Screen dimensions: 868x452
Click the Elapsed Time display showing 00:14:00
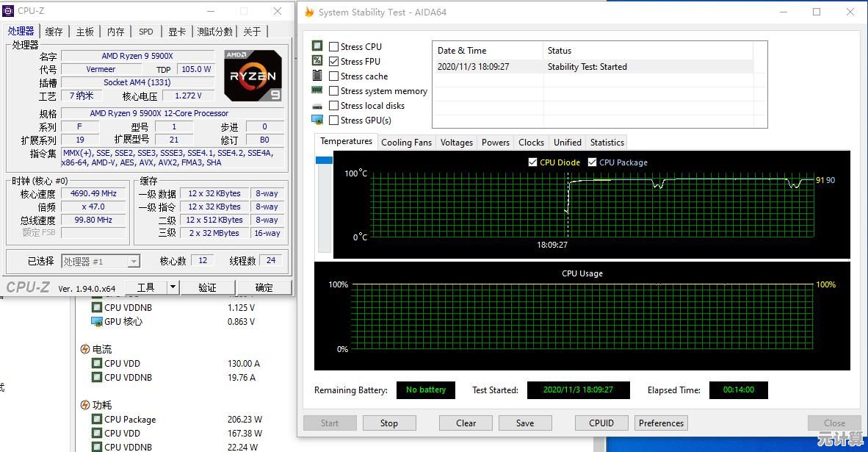(738, 390)
